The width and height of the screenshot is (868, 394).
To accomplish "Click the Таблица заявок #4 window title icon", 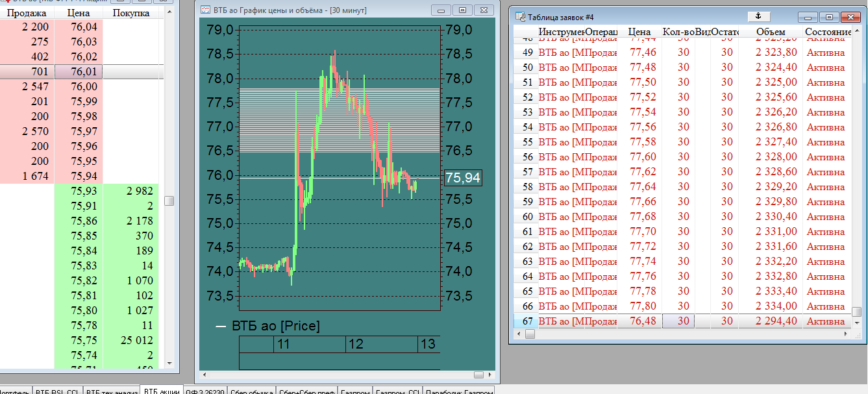I will tap(520, 17).
